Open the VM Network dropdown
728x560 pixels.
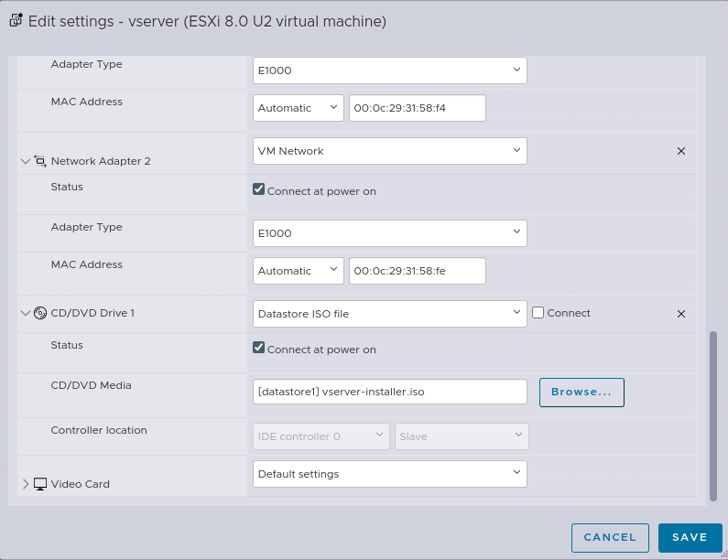389,151
